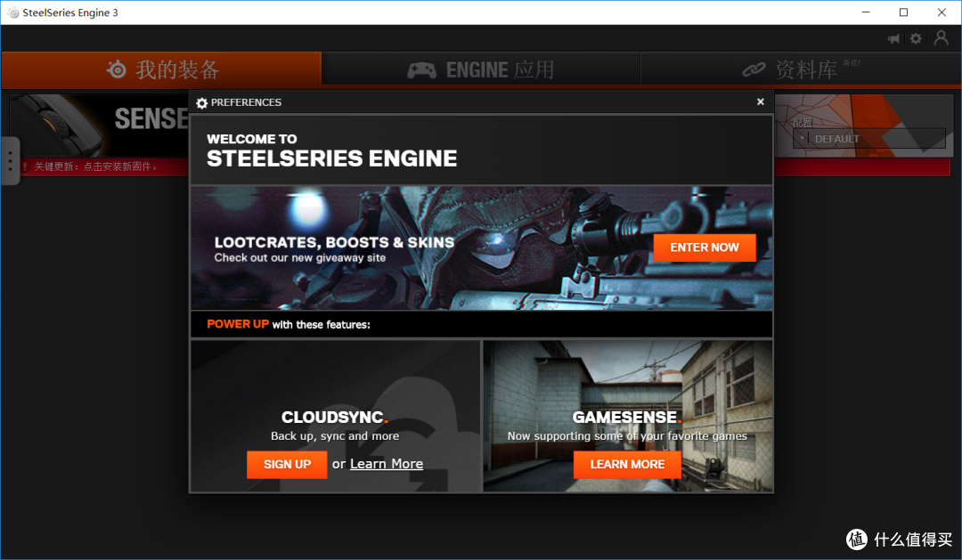
Task: Click the red alert icon beside firmware notice
Action: pos(26,166)
